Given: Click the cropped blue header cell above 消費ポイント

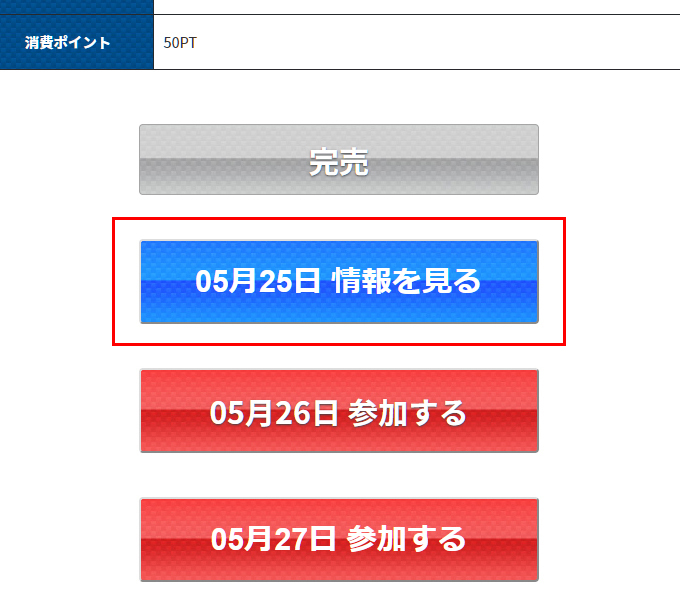Looking at the screenshot, I should pyautogui.click(x=77, y=7).
